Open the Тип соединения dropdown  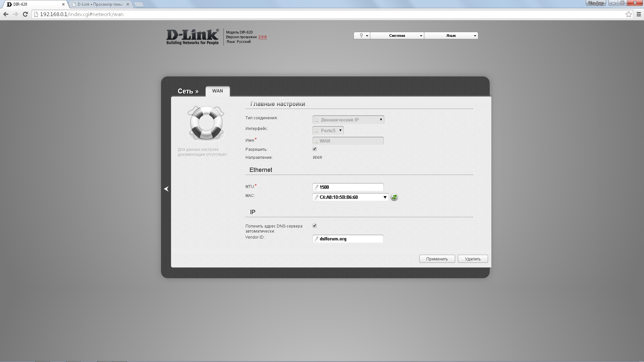[348, 120]
